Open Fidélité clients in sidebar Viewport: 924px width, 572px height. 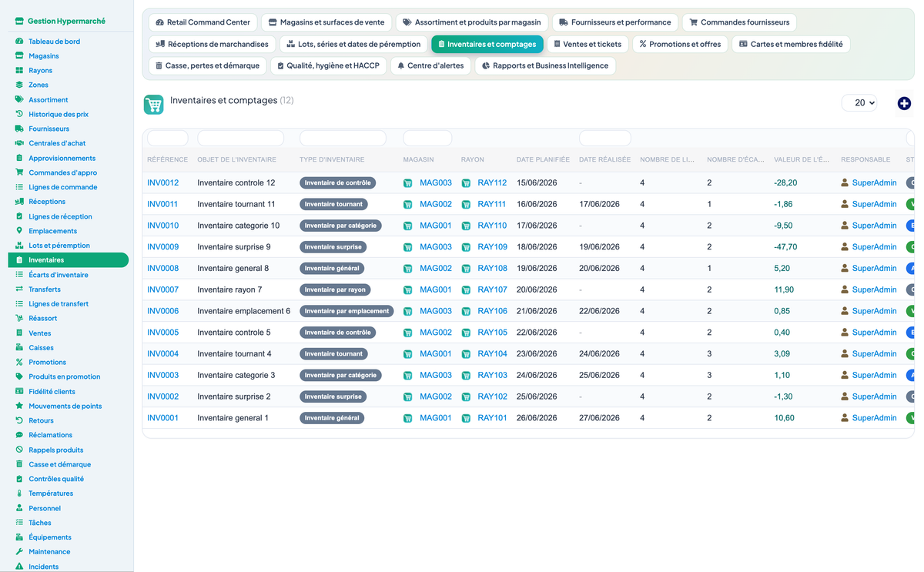(52, 391)
